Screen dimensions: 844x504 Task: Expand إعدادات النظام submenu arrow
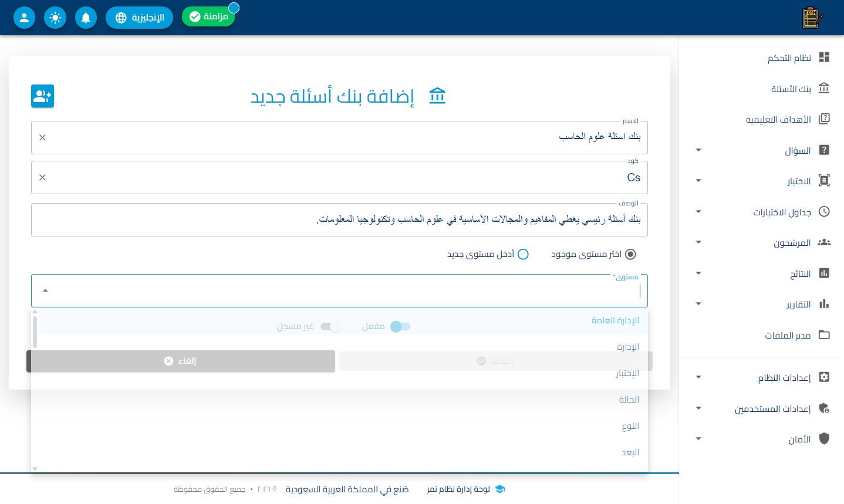[x=698, y=377]
